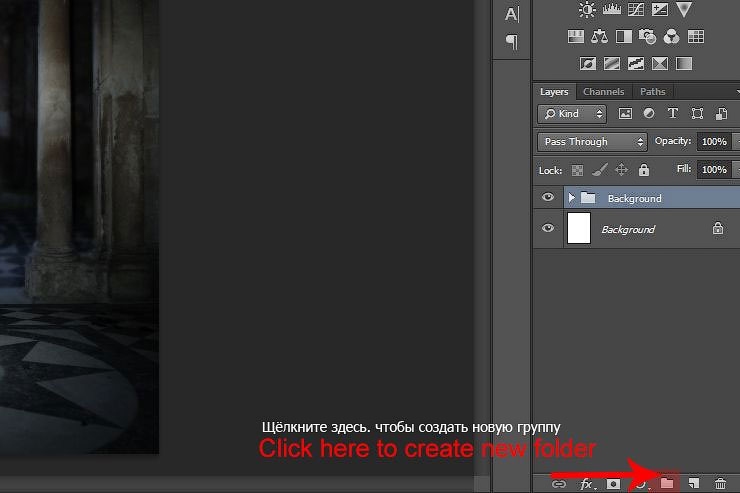This screenshot has height=493, width=740.
Task: Open the fx layer style menu
Action: coord(587,484)
